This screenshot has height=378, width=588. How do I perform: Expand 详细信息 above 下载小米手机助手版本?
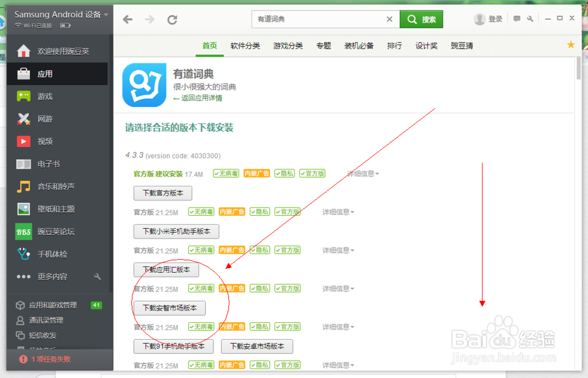338,212
